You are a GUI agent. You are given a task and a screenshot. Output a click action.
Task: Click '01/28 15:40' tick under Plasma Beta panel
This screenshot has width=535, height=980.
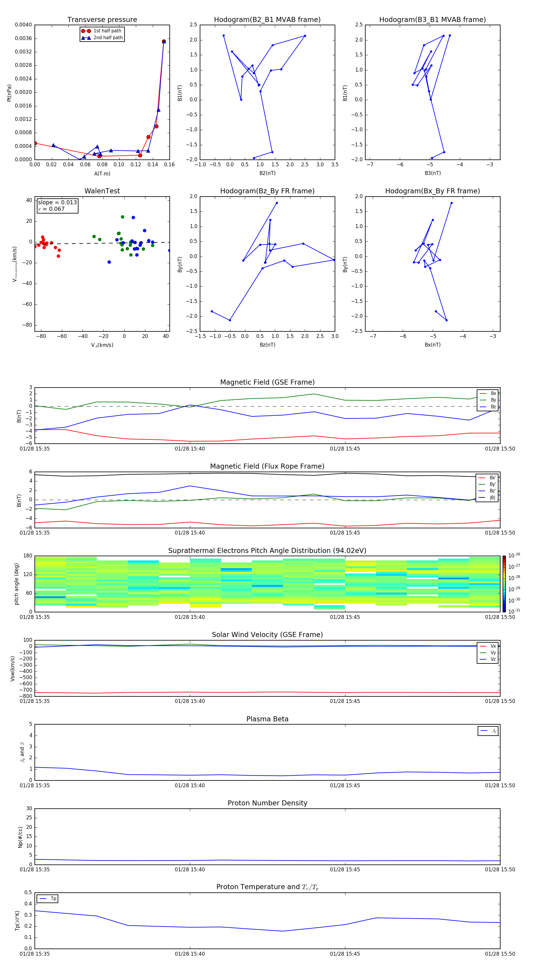[x=190, y=785]
